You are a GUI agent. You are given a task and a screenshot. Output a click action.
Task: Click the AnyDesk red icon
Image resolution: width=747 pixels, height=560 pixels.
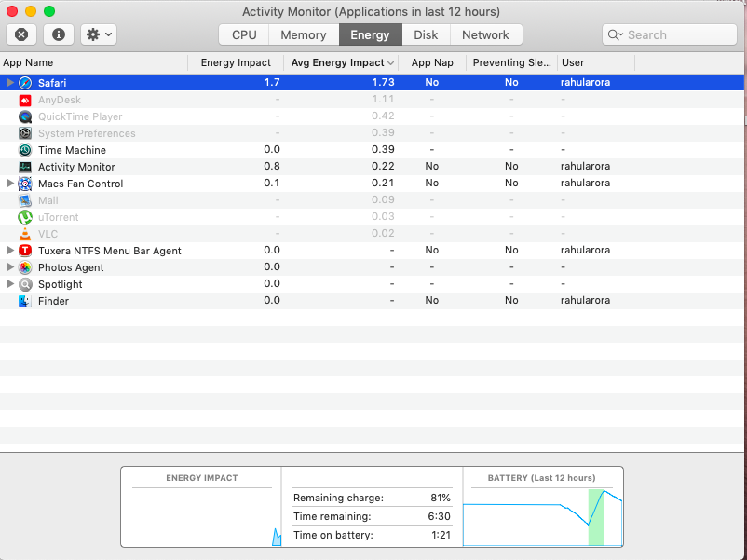25,100
